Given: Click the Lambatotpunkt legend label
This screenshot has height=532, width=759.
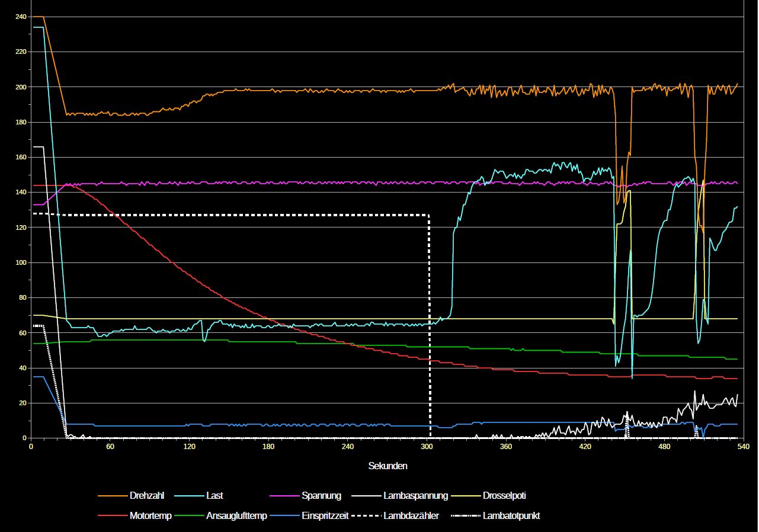Looking at the screenshot, I should click(x=511, y=516).
